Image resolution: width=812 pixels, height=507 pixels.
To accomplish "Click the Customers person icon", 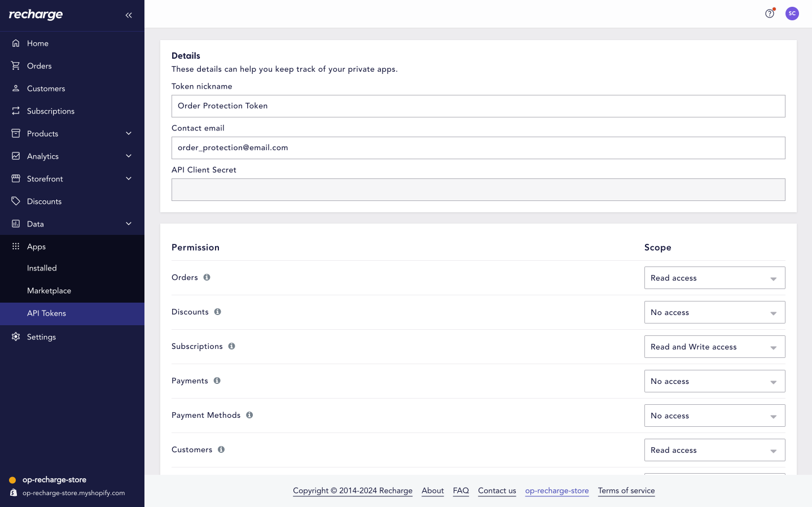I will coord(16,88).
